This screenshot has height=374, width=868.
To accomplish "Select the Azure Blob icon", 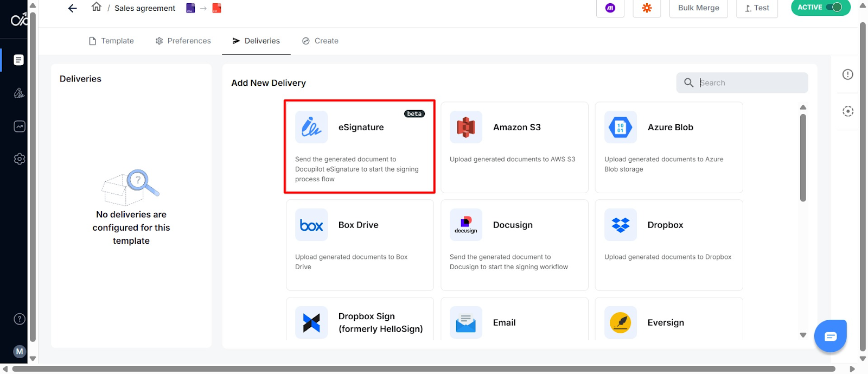I will click(x=621, y=127).
